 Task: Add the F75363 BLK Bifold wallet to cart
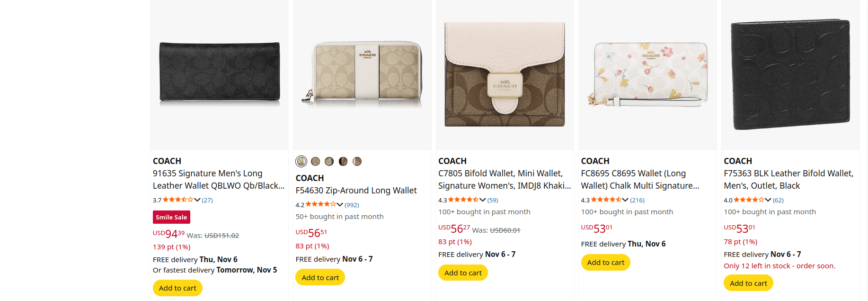(748, 283)
